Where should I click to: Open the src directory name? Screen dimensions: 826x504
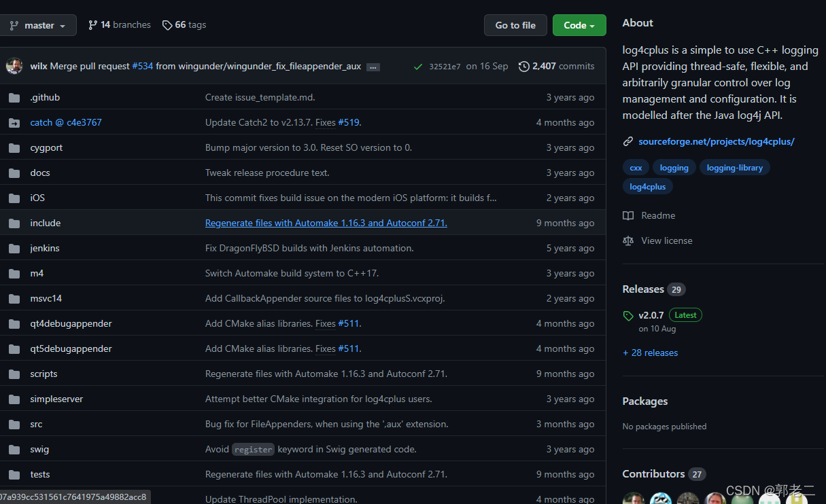click(x=36, y=425)
